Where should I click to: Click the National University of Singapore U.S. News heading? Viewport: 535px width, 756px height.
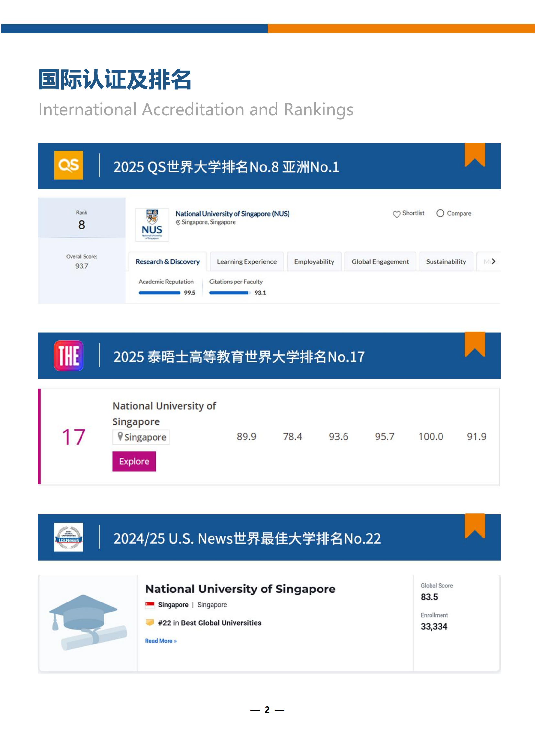point(240,589)
